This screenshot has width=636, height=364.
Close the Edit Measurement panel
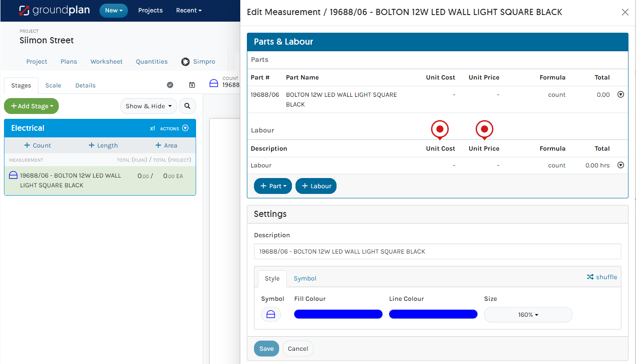[625, 12]
